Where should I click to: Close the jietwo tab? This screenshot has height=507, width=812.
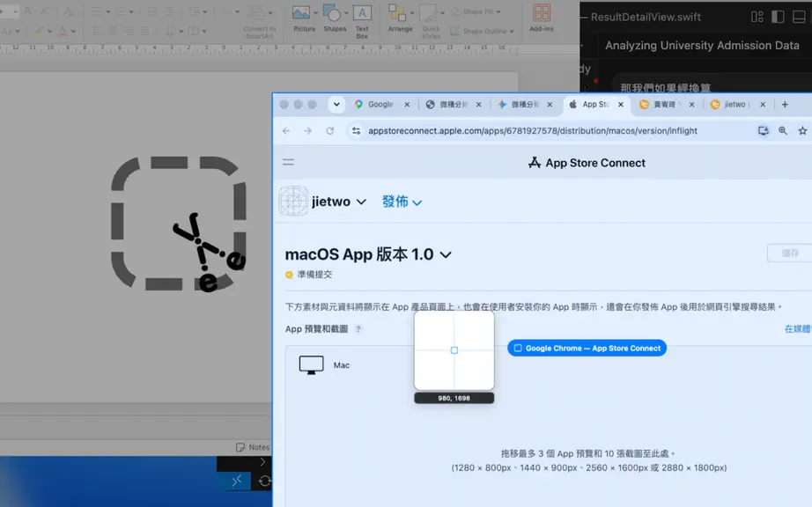763,105
